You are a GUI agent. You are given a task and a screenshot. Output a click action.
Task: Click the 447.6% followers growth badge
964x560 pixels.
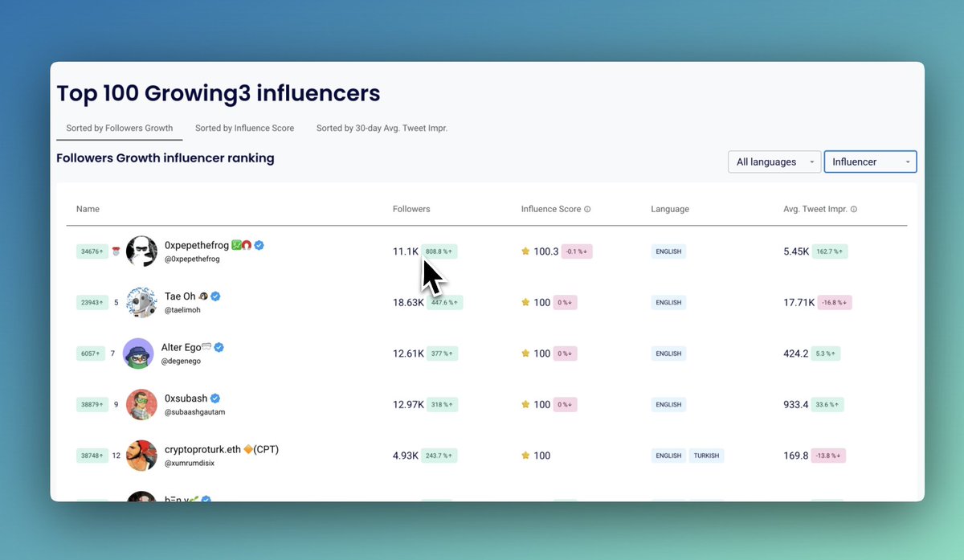pos(445,303)
